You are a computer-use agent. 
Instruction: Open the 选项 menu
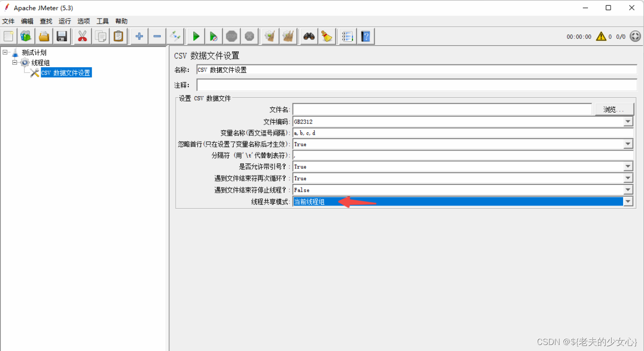click(x=84, y=21)
